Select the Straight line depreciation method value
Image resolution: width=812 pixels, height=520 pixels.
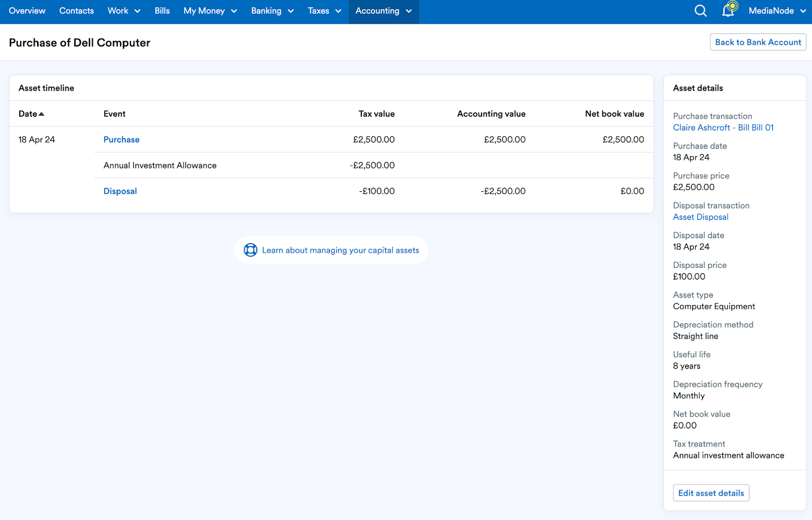pyautogui.click(x=695, y=336)
